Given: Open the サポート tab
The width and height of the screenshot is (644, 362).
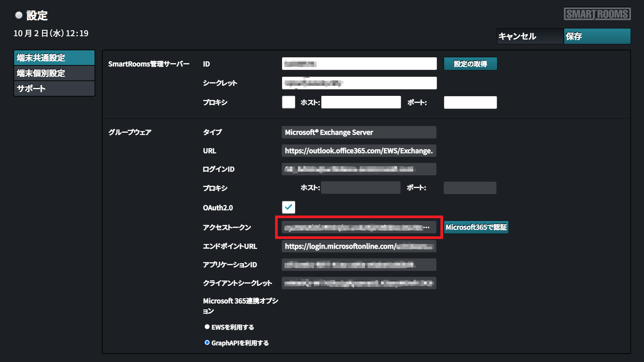Looking at the screenshot, I should 54,88.
